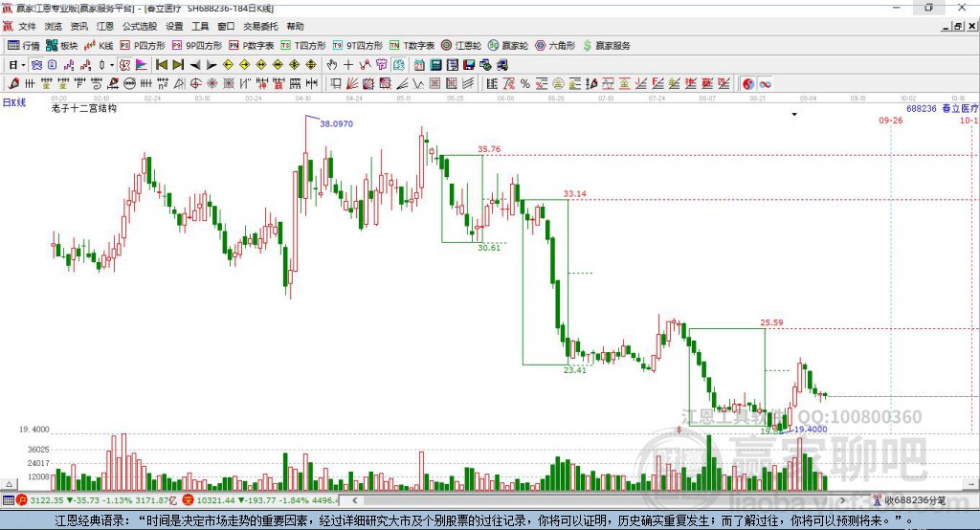The height and width of the screenshot is (530, 980).
Task: Select the first yellow diamond arrow icon
Action: point(228,65)
